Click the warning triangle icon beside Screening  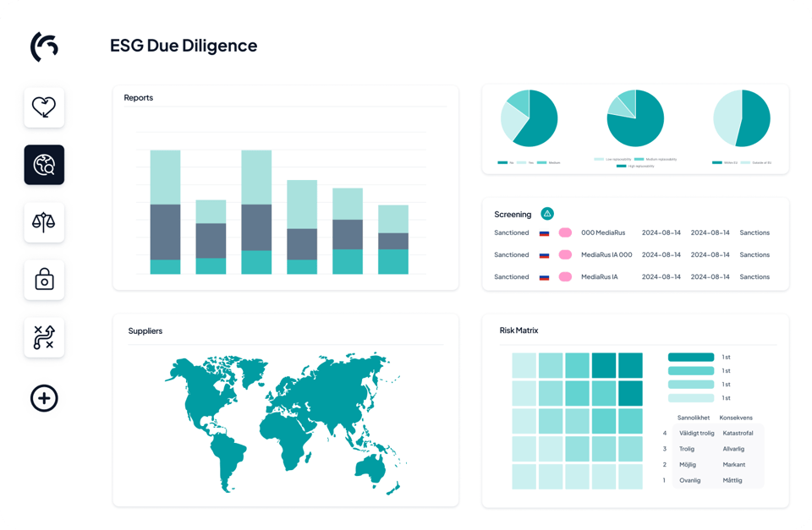point(547,214)
